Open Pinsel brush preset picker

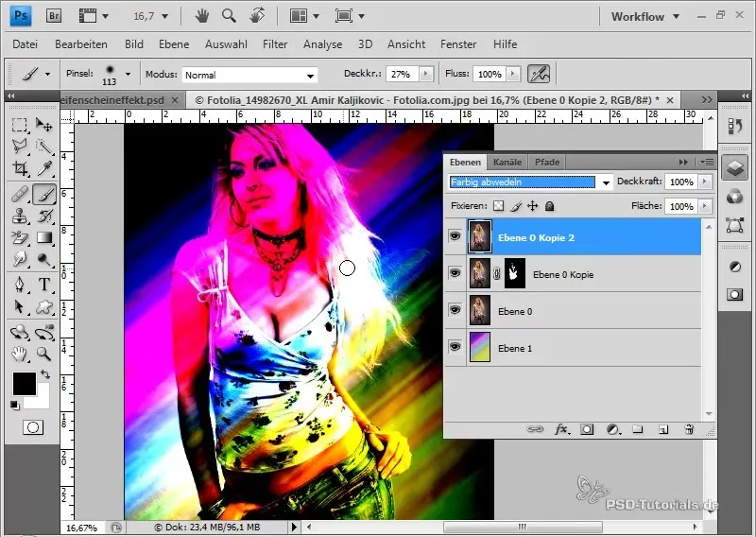[x=128, y=75]
